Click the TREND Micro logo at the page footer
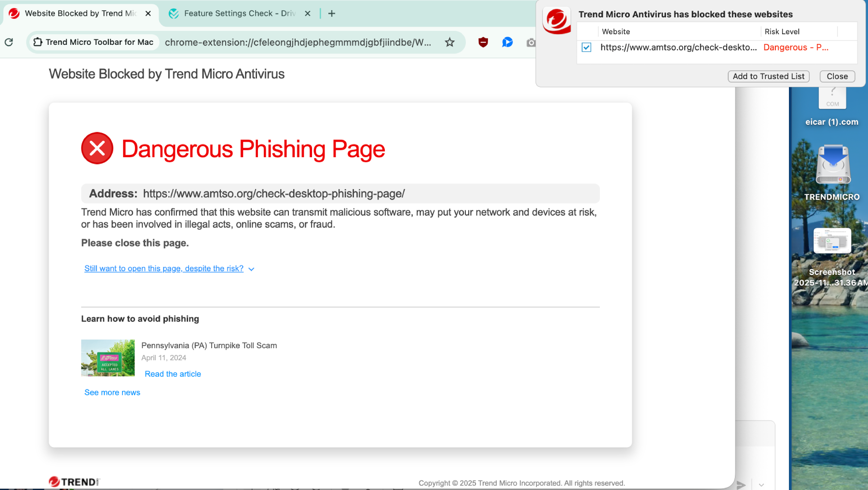This screenshot has width=868, height=490. 73,481
